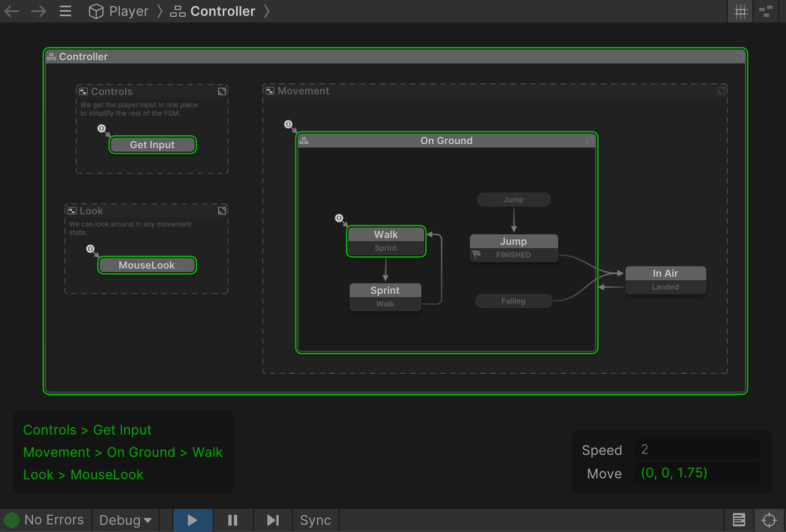786x532 pixels.
Task: Click the On Ground hierarchy icon
Action: point(304,141)
